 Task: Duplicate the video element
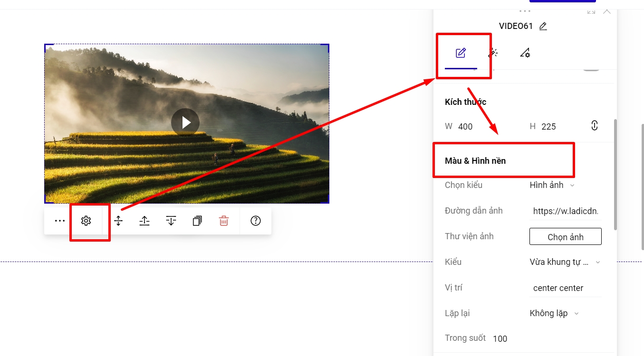197,221
